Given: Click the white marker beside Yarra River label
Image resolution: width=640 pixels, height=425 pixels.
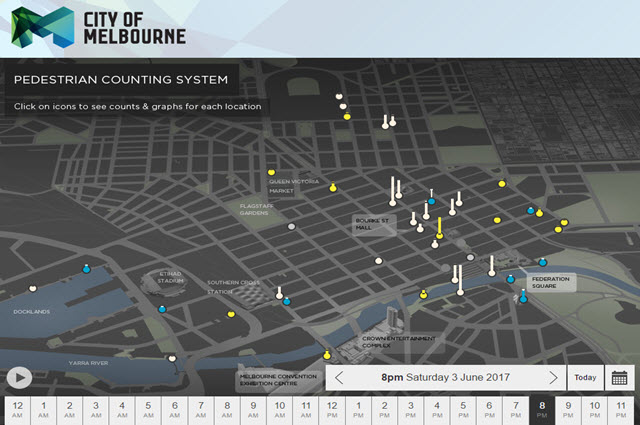Looking at the screenshot, I should (x=171, y=358).
